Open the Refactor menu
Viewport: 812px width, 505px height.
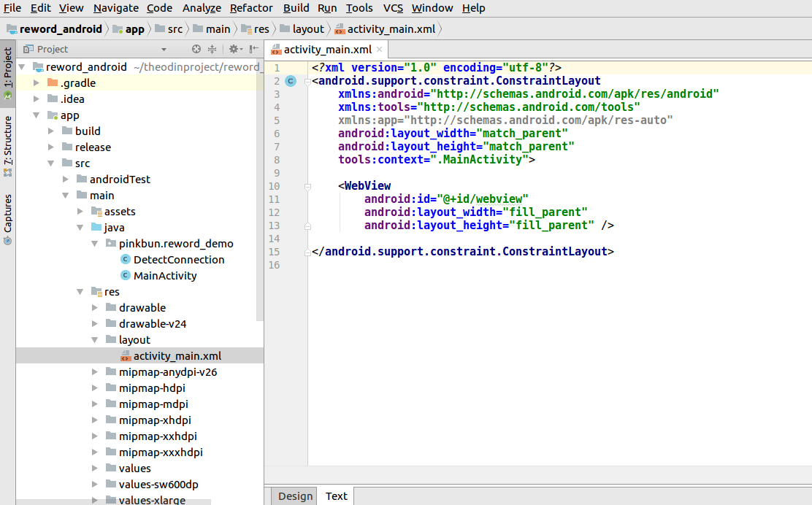click(250, 8)
